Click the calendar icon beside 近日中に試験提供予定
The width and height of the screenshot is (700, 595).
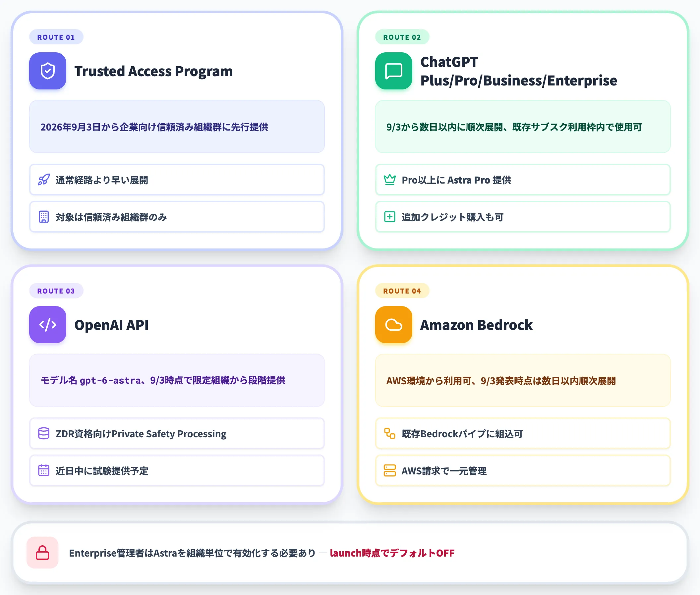pyautogui.click(x=44, y=470)
